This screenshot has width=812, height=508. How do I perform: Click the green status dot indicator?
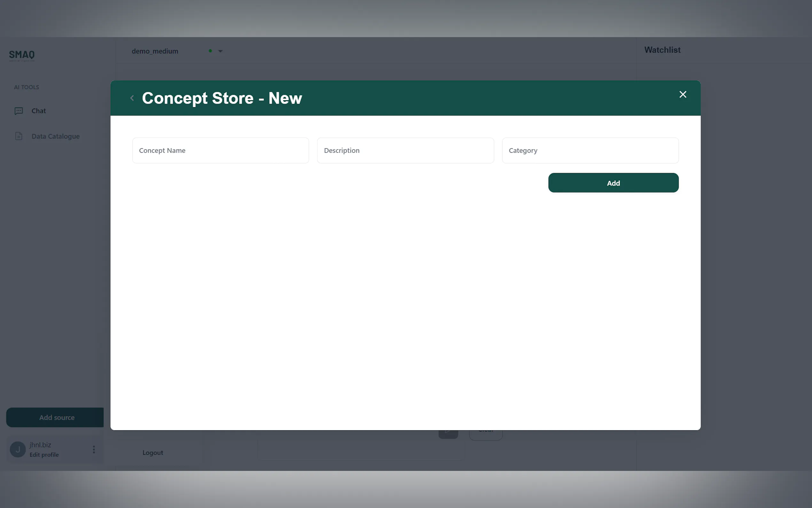tap(210, 51)
